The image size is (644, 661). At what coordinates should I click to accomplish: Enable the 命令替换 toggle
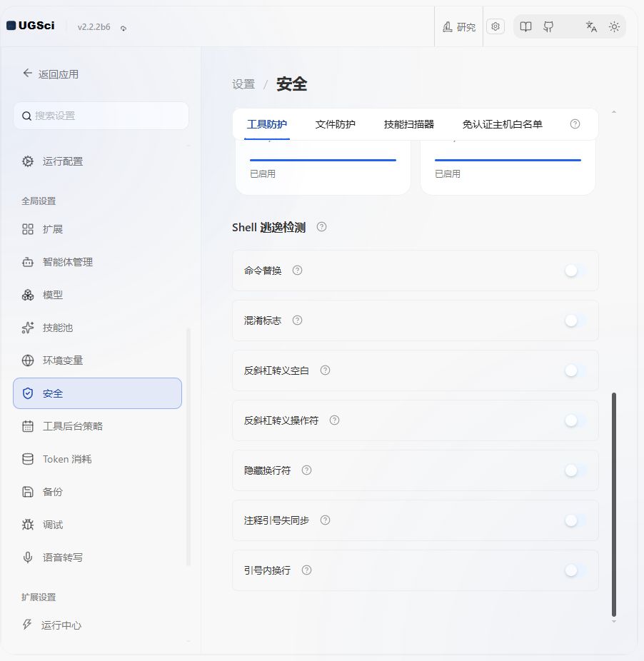coord(575,271)
